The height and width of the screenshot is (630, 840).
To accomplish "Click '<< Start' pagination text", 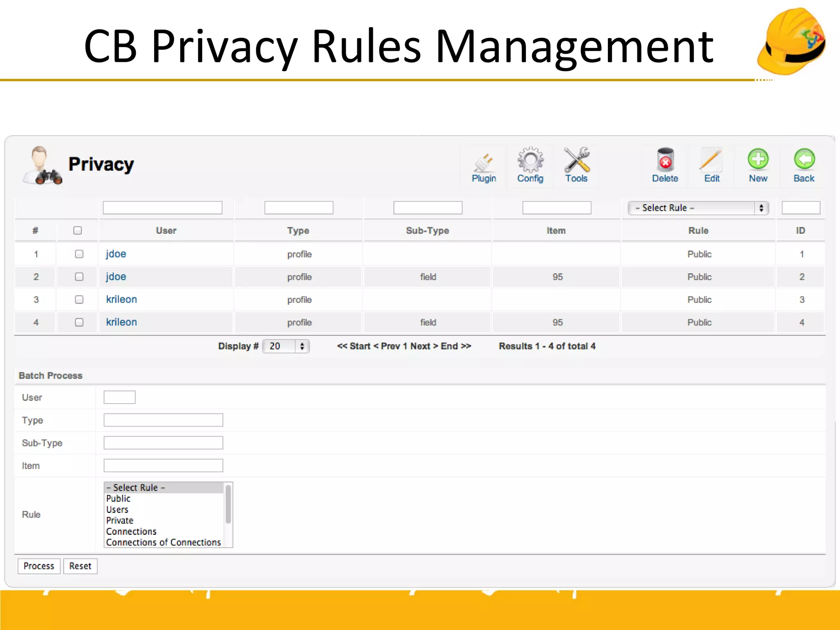I will tap(354, 346).
